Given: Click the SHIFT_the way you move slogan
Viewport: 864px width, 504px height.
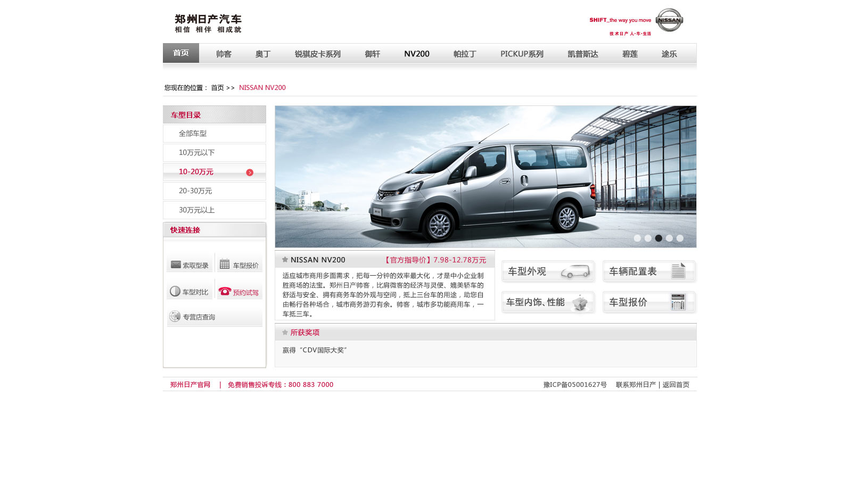Looking at the screenshot, I should (x=620, y=20).
